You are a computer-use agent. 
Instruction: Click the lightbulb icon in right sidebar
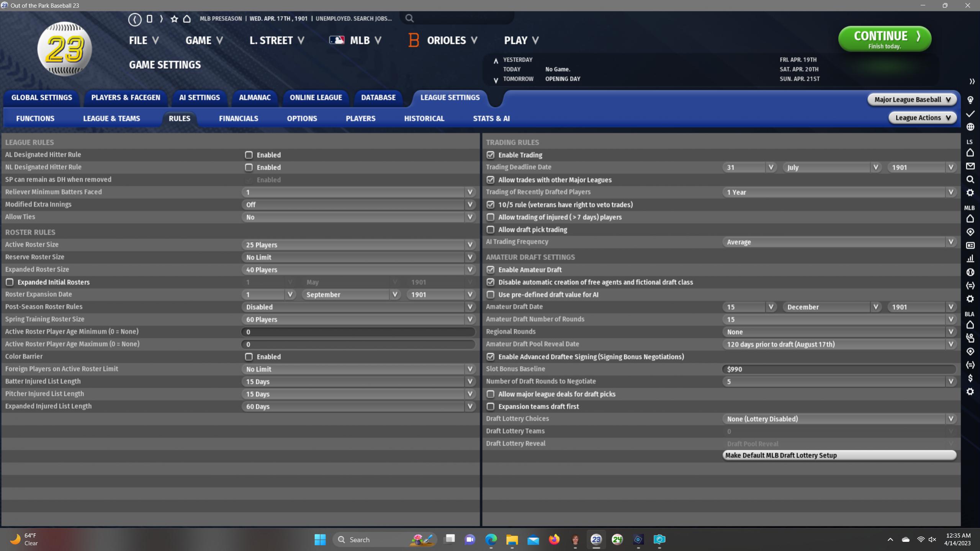970,100
